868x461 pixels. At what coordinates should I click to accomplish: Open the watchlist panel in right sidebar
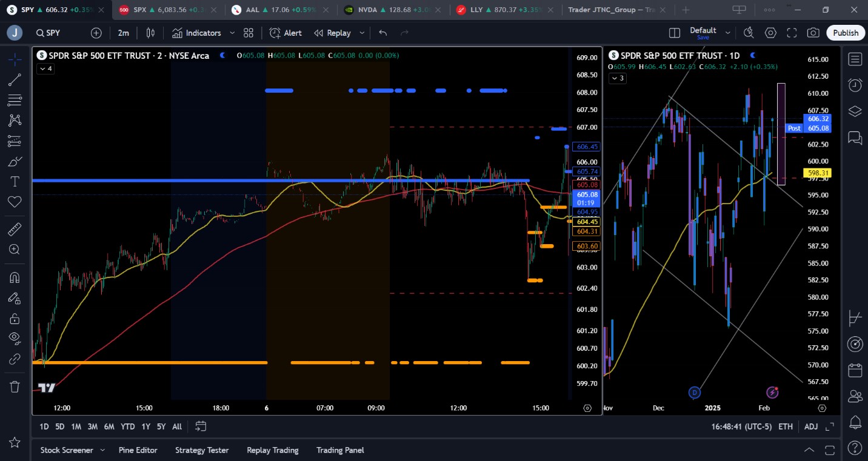pos(855,59)
